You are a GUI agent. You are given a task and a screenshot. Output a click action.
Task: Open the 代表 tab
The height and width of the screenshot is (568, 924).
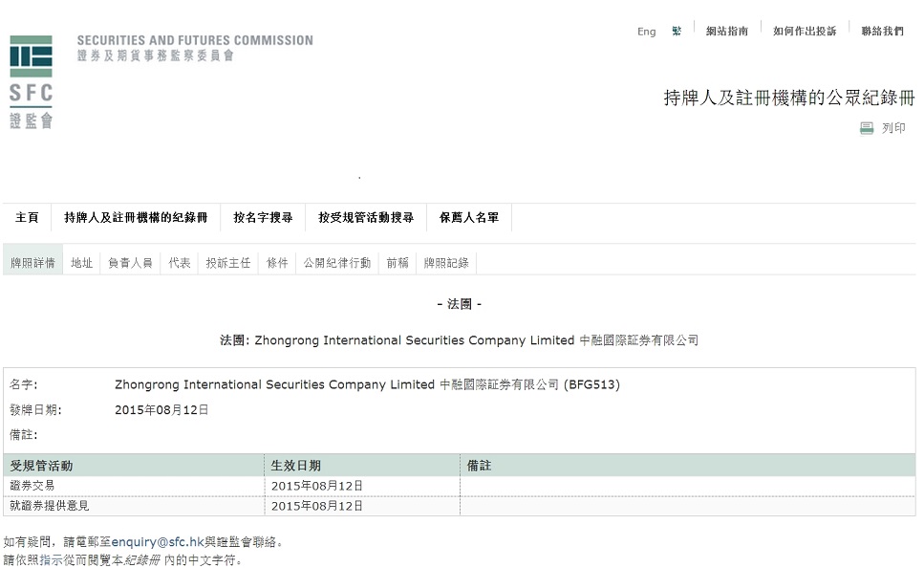(180, 263)
